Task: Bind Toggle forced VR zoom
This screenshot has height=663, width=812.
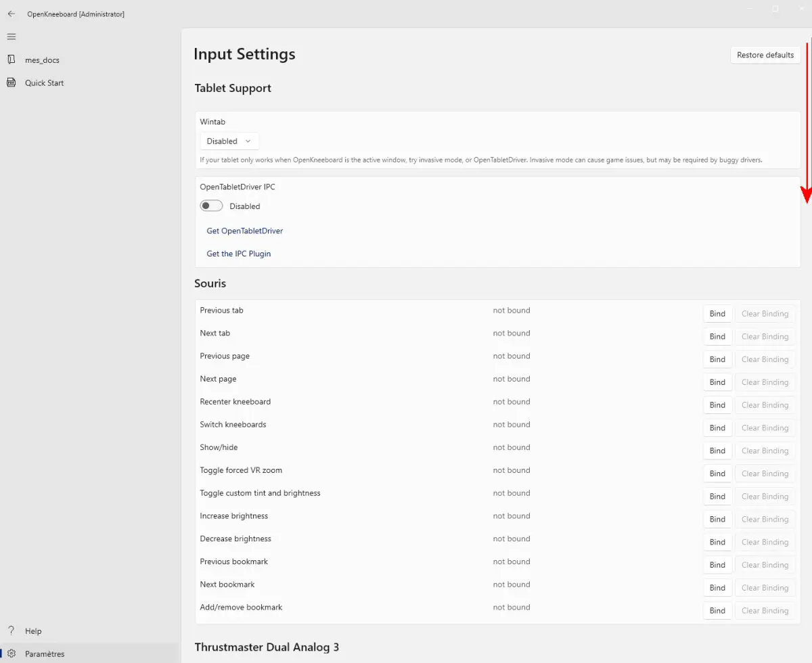Action: [717, 474]
